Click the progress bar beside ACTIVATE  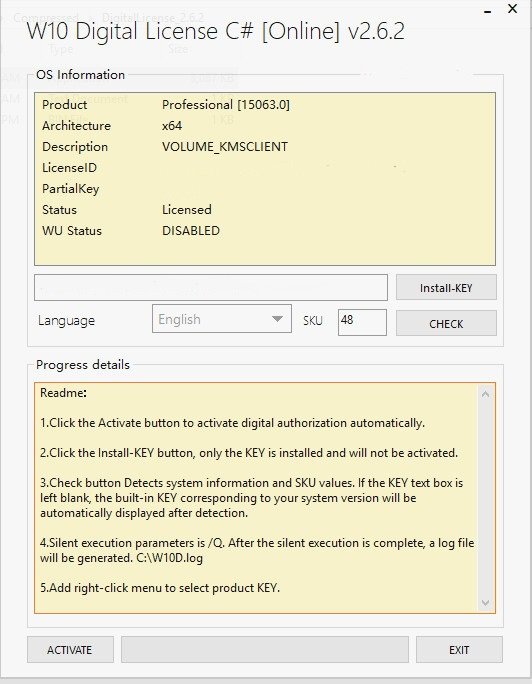(265, 650)
